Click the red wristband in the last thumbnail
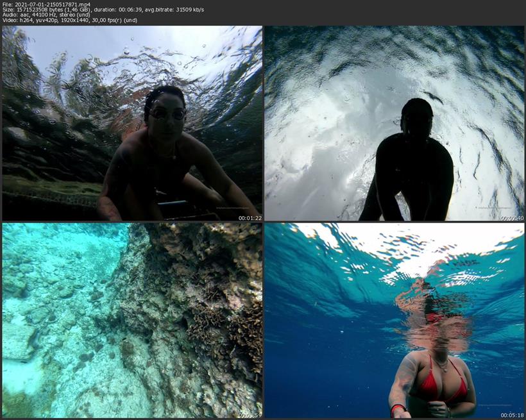This screenshot has width=526, height=420. coord(398,408)
